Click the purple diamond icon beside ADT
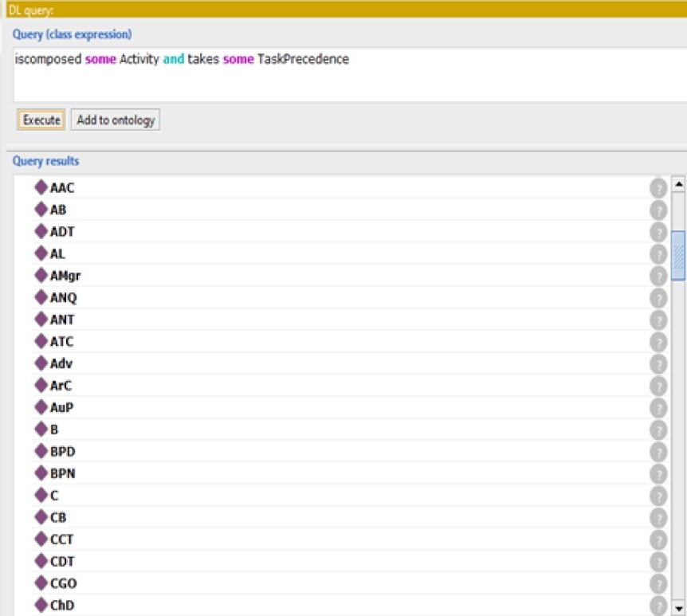 41,232
